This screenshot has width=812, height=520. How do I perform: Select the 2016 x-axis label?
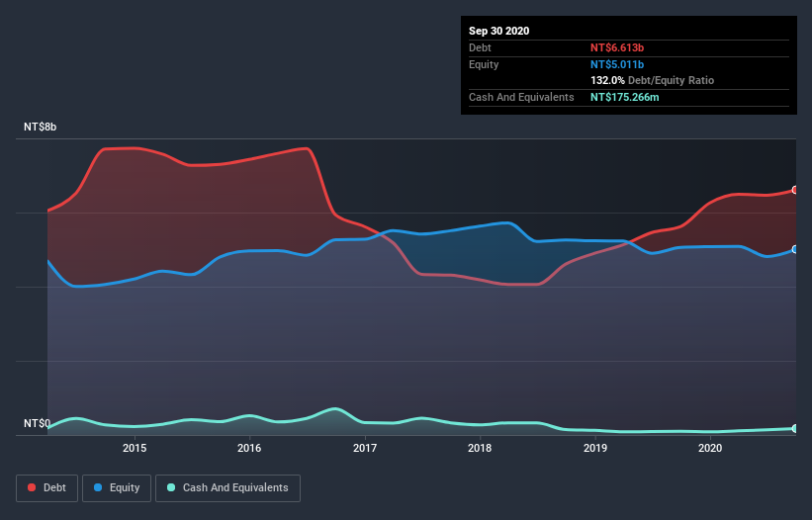tap(249, 448)
